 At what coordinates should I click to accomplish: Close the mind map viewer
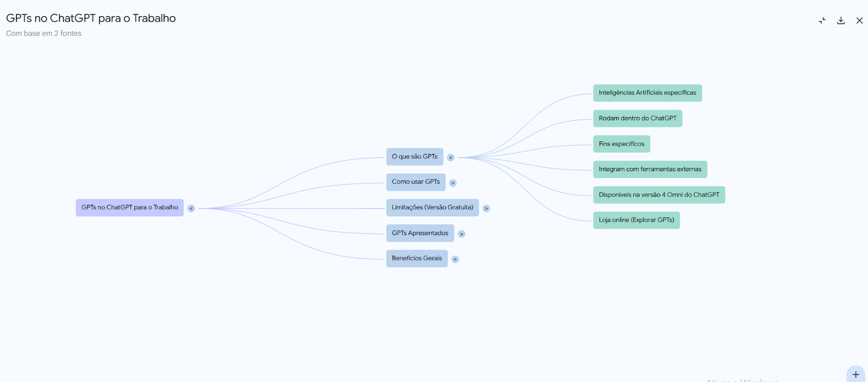[x=859, y=21]
